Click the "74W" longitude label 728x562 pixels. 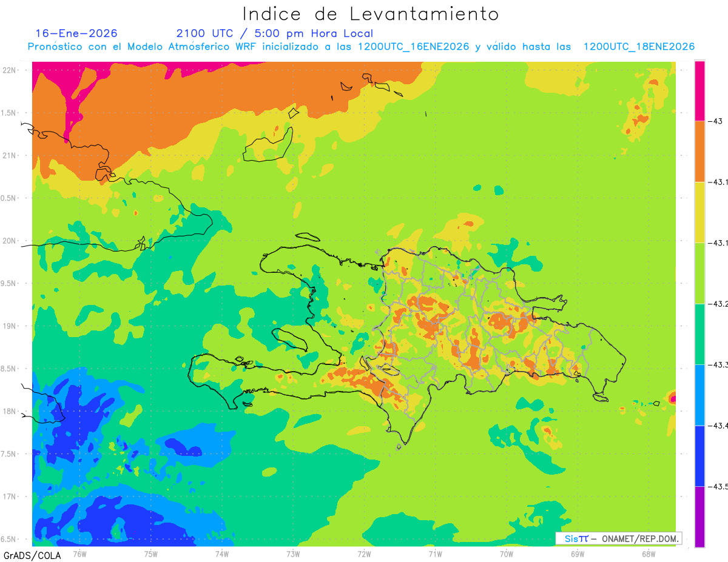click(222, 554)
